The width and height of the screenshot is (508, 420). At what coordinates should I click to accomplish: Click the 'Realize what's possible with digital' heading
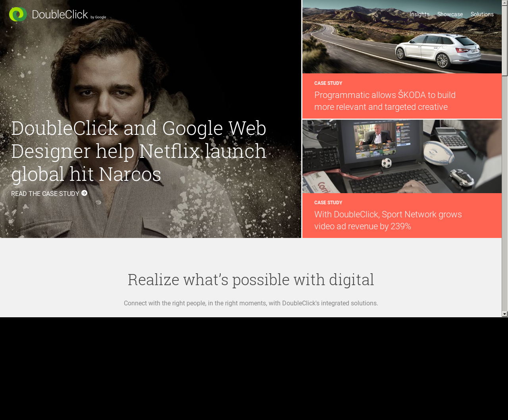250,280
